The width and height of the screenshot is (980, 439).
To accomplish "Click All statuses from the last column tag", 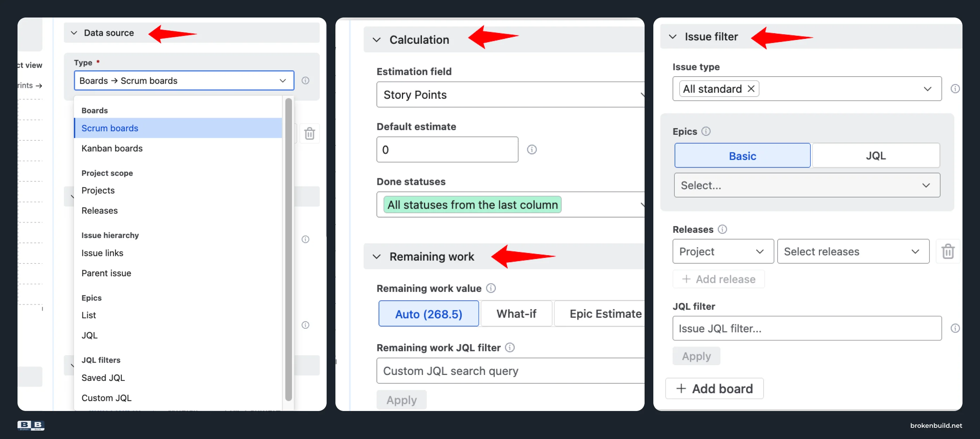I will click(x=473, y=205).
